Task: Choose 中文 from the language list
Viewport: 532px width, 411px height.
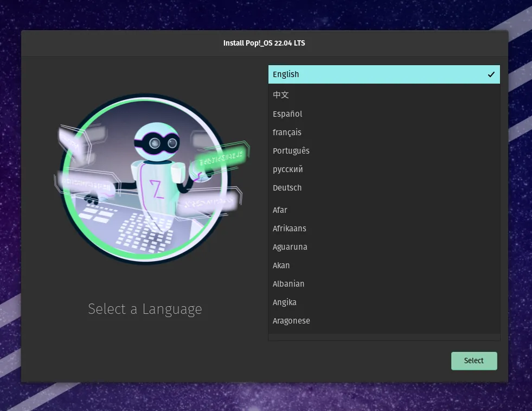Action: (x=281, y=95)
